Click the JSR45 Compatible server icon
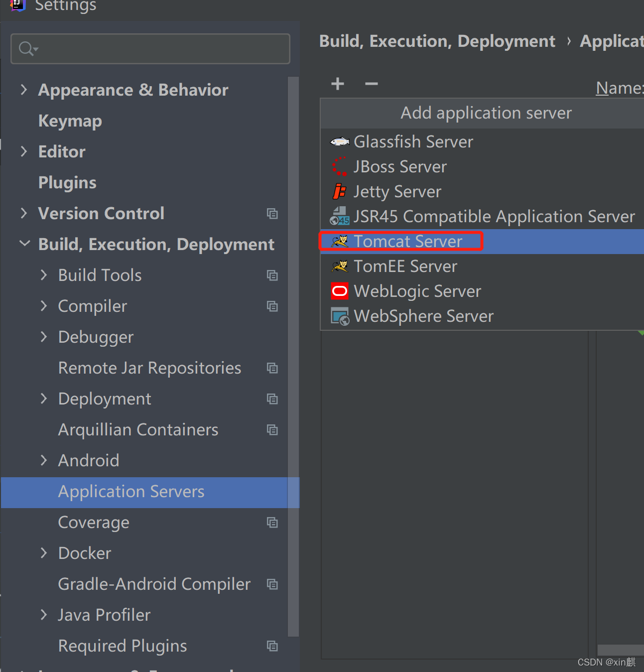Image resolution: width=644 pixels, height=672 pixels. click(340, 216)
